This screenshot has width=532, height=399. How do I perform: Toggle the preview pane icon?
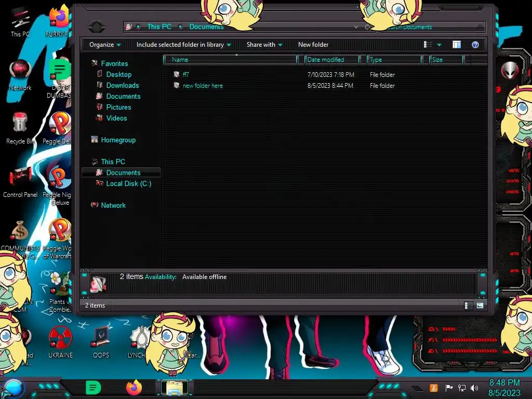[456, 45]
